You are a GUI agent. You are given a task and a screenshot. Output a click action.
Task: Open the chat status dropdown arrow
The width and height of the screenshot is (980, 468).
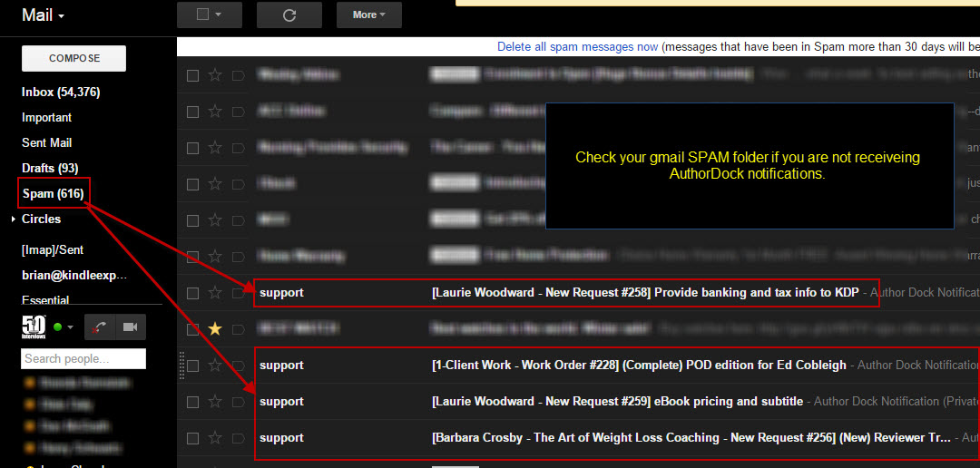(71, 327)
